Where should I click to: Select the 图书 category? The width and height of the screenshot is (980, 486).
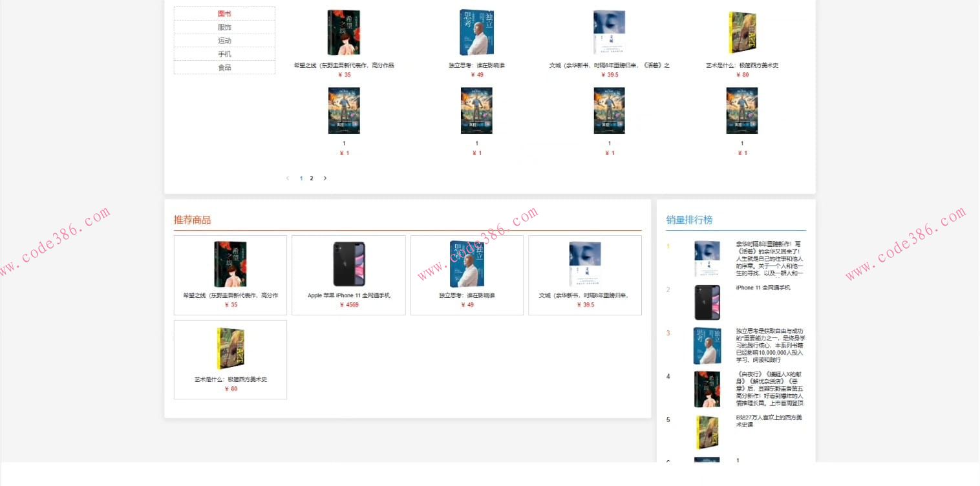tap(224, 14)
